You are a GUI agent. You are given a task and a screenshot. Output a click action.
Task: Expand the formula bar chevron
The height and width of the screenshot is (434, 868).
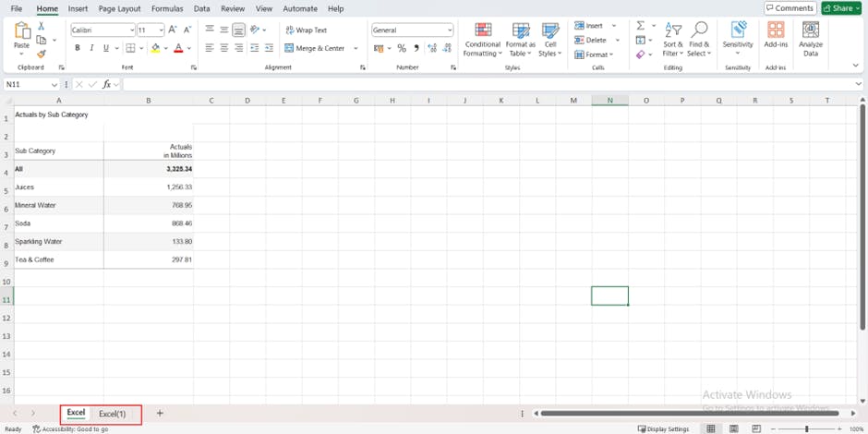point(859,84)
